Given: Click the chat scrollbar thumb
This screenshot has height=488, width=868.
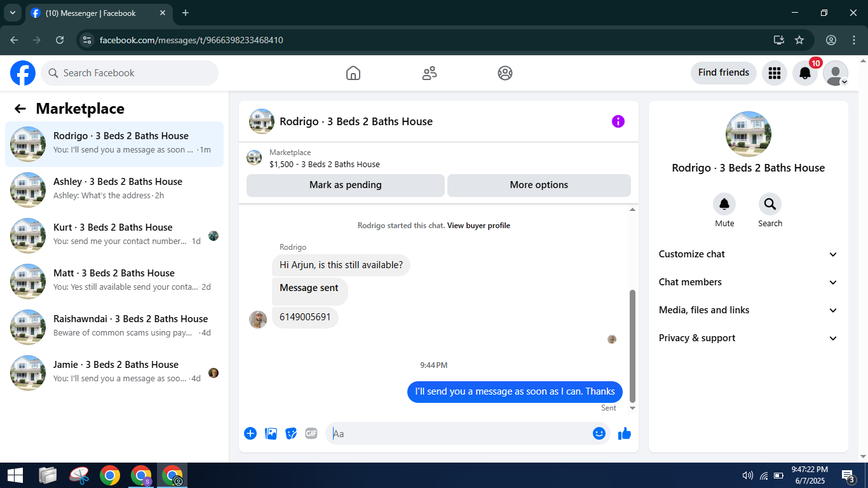Looking at the screenshot, I should click(632, 346).
